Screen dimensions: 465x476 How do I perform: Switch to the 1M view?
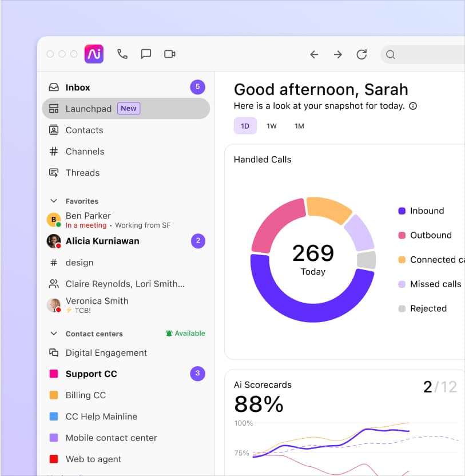coord(299,126)
